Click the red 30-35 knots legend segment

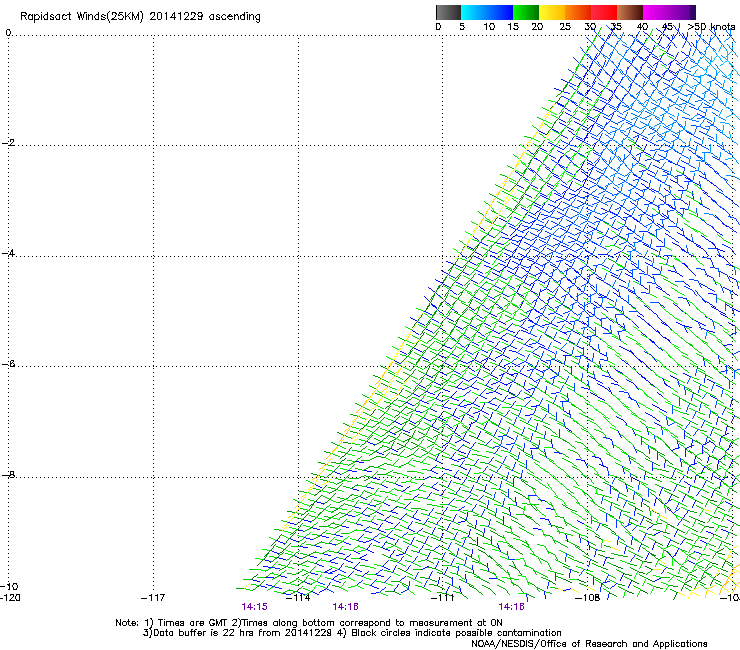pos(604,12)
